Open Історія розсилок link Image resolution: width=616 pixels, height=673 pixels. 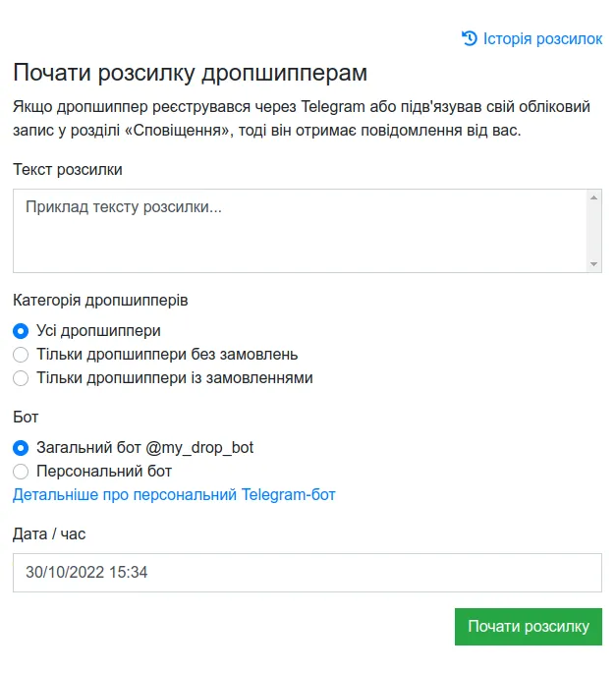(532, 38)
